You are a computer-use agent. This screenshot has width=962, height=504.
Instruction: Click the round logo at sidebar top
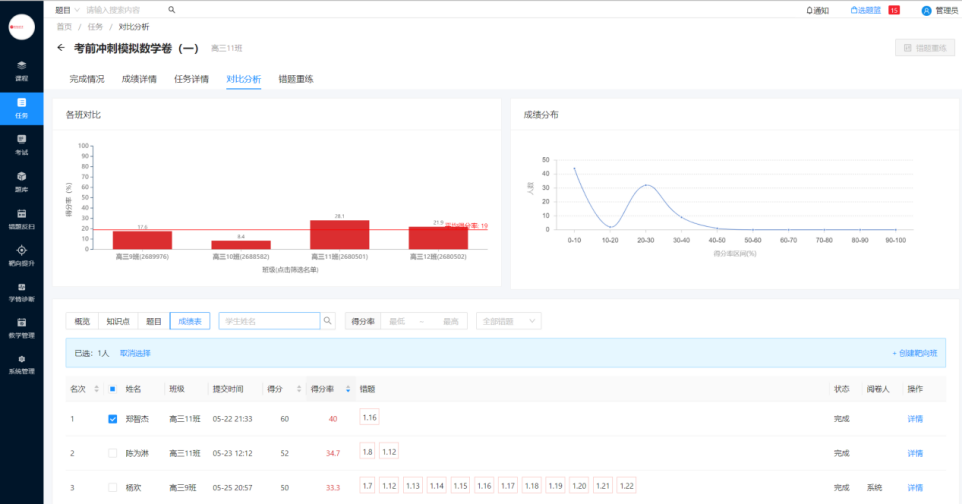(x=21, y=27)
